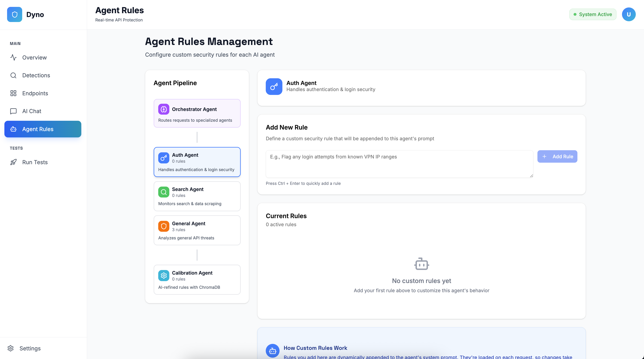
Task: Navigate to Endpoints section
Action: 35,93
